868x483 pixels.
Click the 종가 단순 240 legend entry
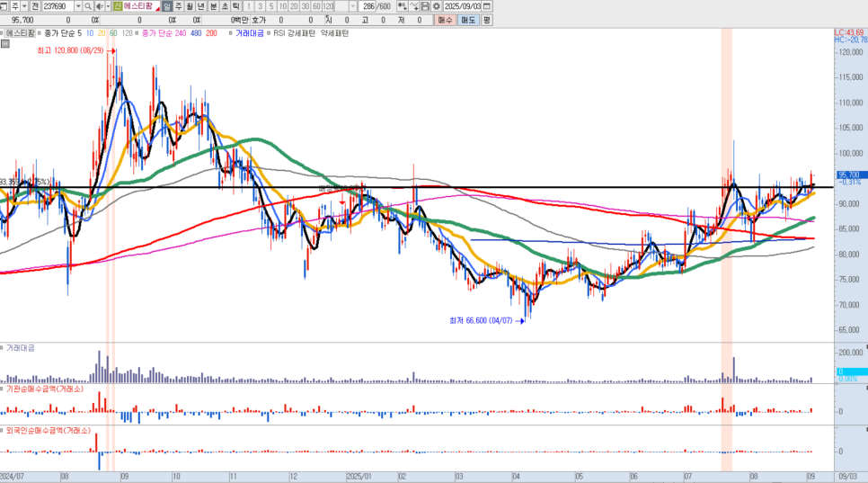[x=164, y=33]
